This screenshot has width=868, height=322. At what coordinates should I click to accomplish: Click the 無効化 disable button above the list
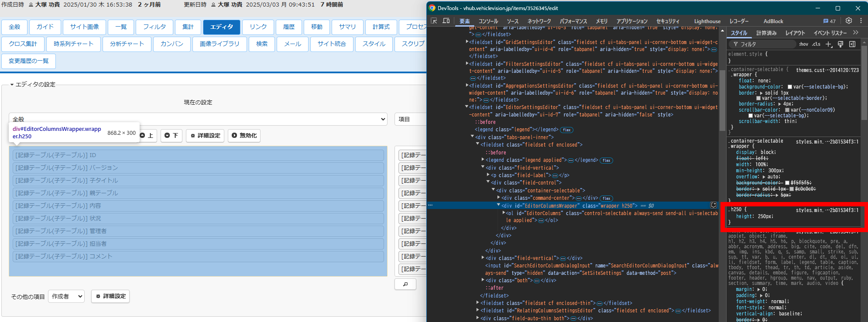click(x=244, y=136)
